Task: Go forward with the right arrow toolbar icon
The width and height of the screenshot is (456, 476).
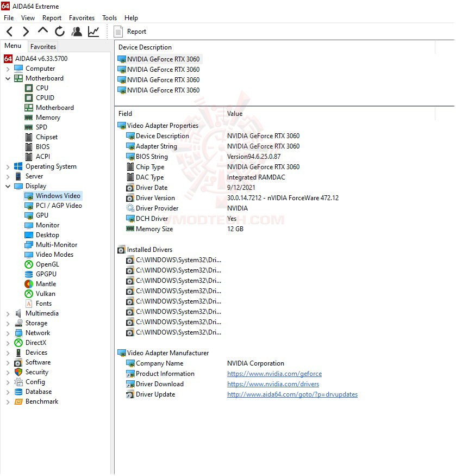Action: coord(26,31)
